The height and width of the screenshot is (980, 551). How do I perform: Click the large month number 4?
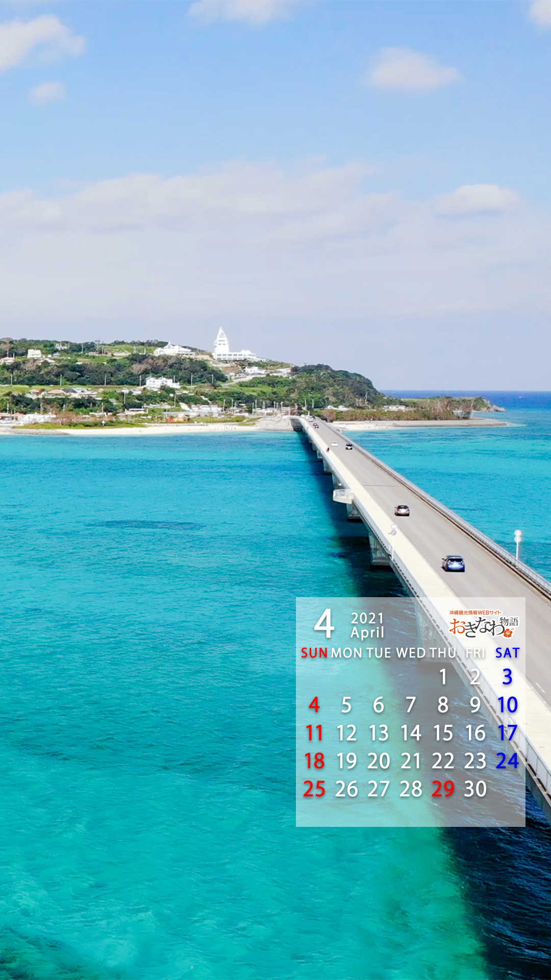pos(324,624)
